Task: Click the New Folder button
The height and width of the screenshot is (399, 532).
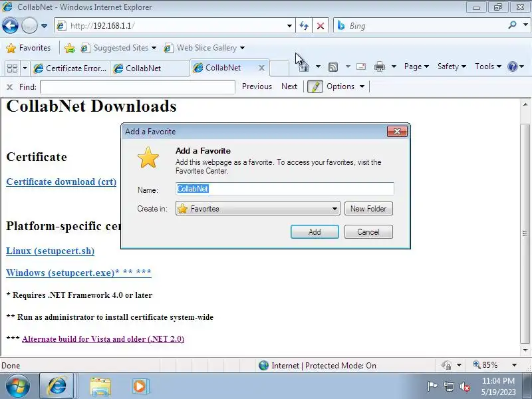Action: 368,208
